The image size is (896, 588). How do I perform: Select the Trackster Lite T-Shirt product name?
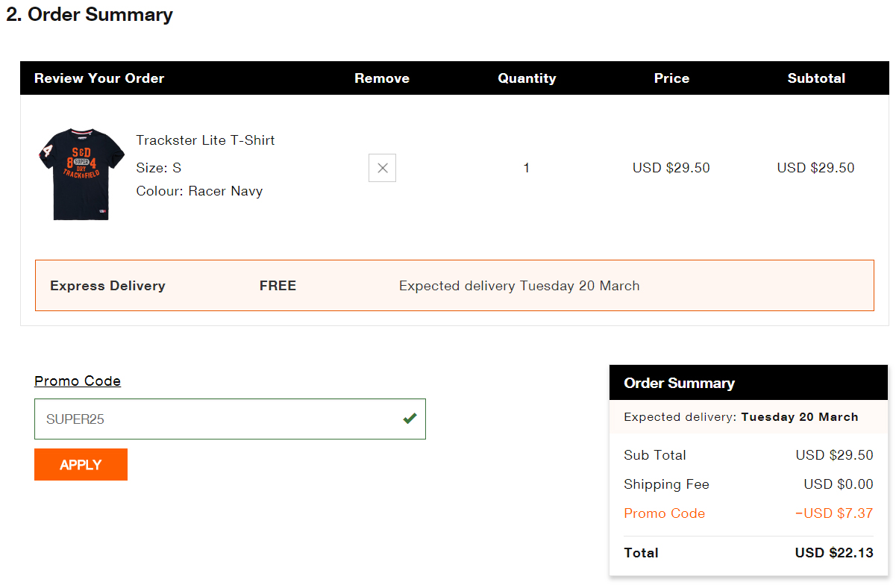[205, 140]
